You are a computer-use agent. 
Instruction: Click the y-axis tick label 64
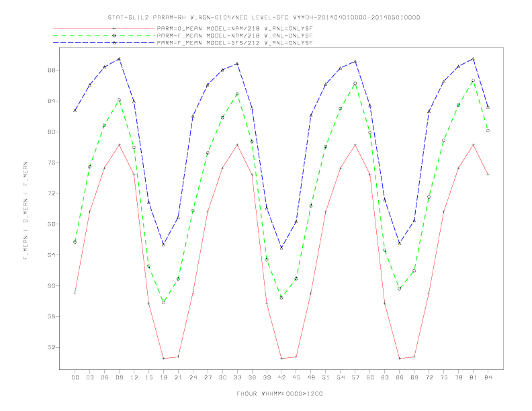click(52, 255)
